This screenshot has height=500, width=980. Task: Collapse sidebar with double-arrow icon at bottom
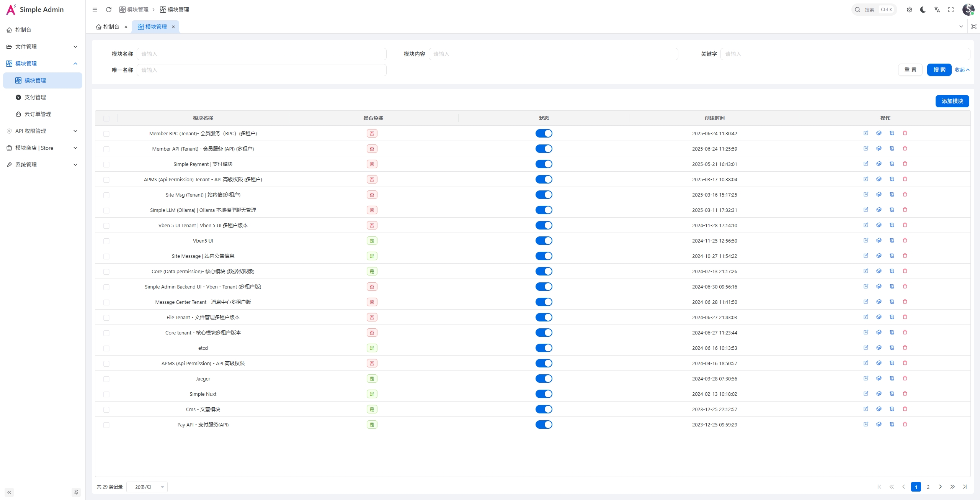9,492
